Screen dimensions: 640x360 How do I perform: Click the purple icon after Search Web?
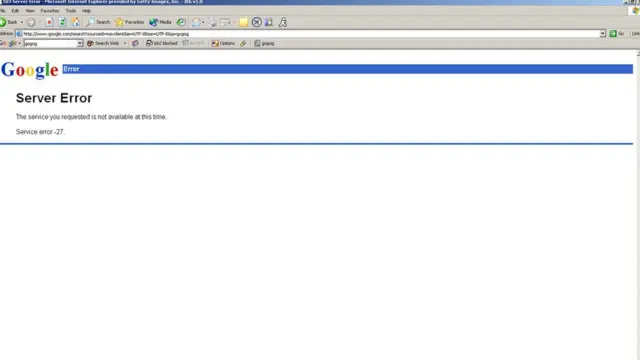click(x=136, y=43)
